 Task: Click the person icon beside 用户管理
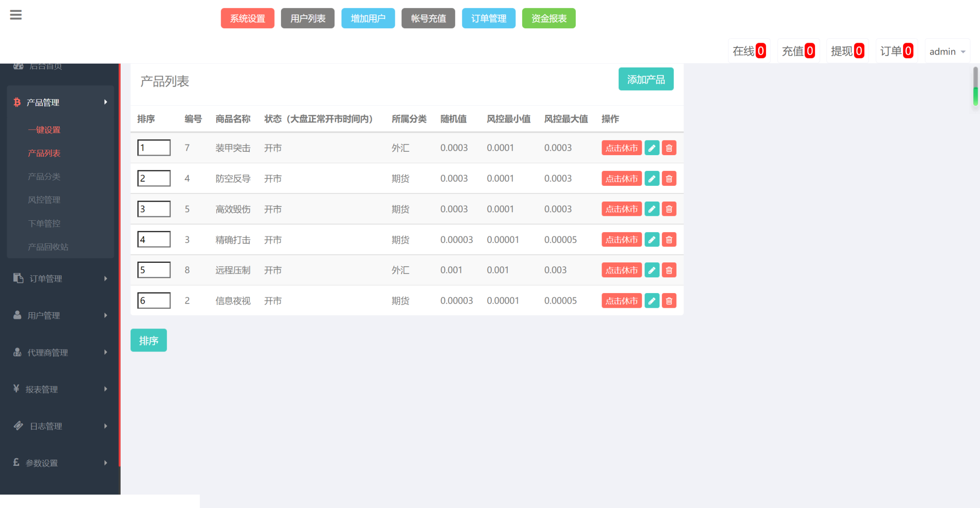(x=17, y=315)
